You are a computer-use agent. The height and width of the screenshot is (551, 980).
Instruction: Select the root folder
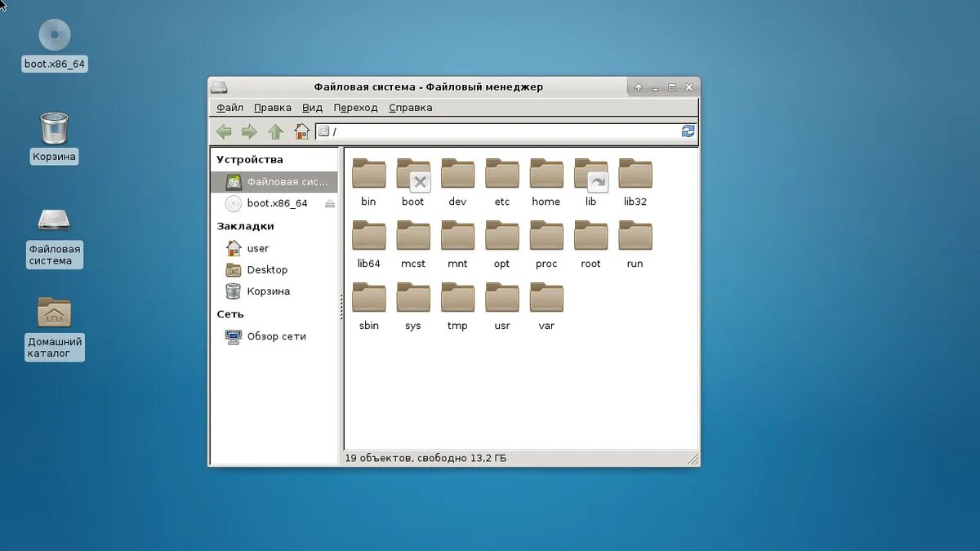click(591, 245)
